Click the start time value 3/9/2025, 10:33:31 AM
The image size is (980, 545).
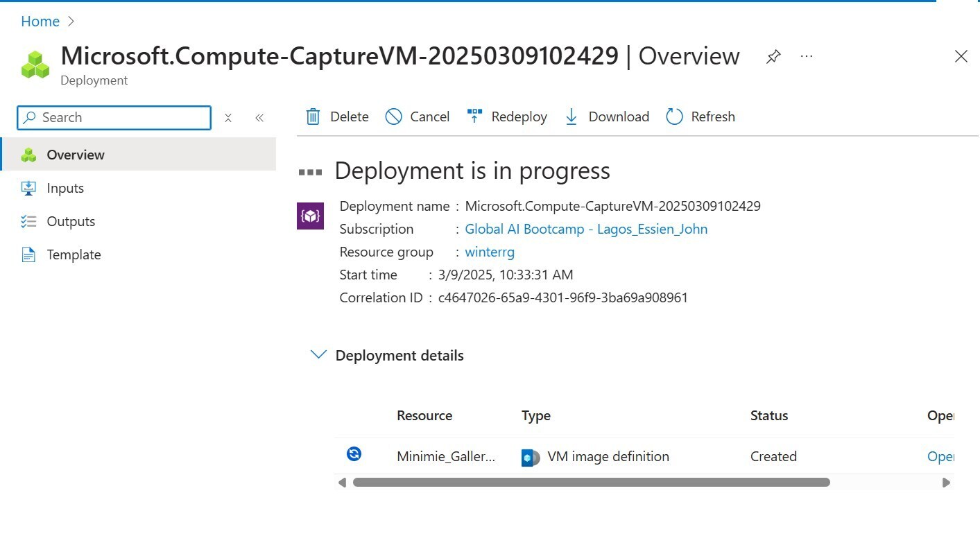(x=506, y=275)
